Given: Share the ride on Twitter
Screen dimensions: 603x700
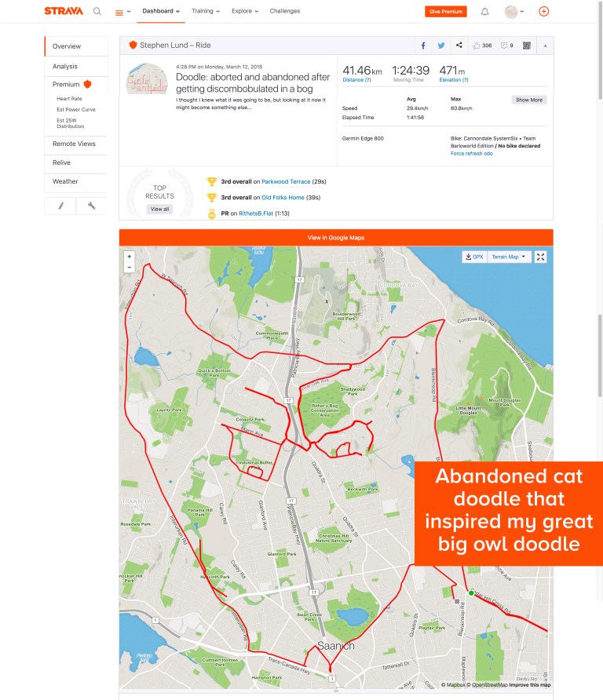Looking at the screenshot, I should (441, 46).
